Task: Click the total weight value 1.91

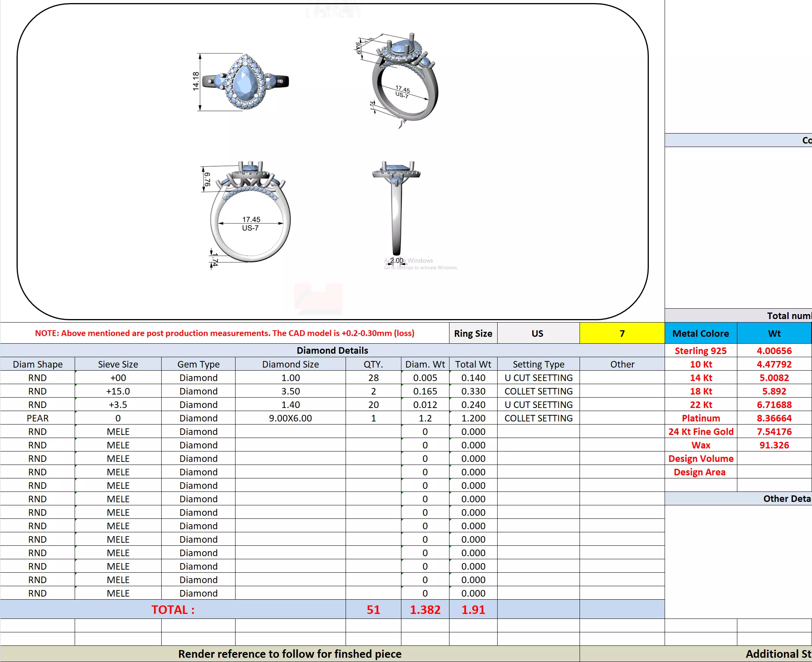Action: coord(473,610)
